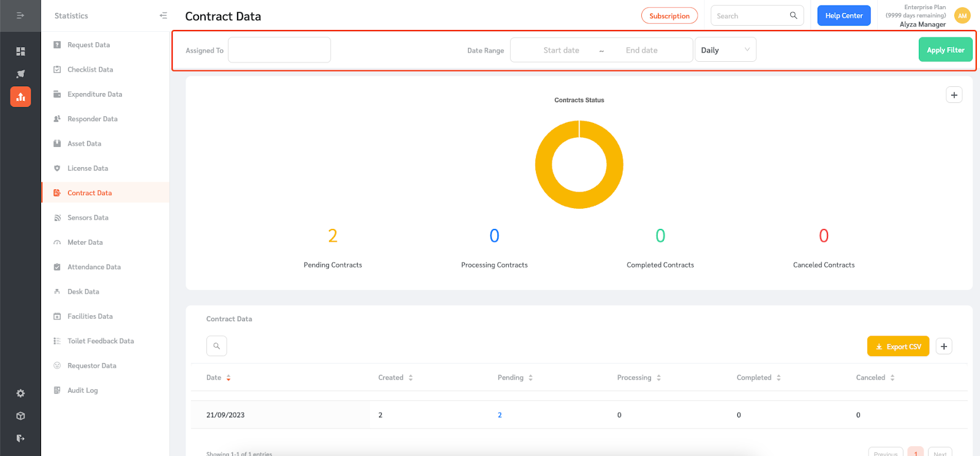Click the End date field

(x=641, y=50)
